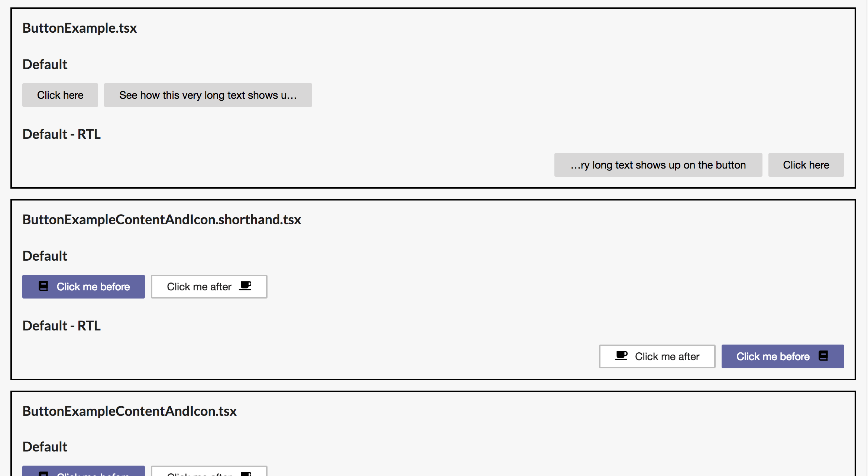This screenshot has width=868, height=476.
Task: Click coffee cup icon in left-aligned outlined button, shorthand section
Action: click(x=245, y=286)
